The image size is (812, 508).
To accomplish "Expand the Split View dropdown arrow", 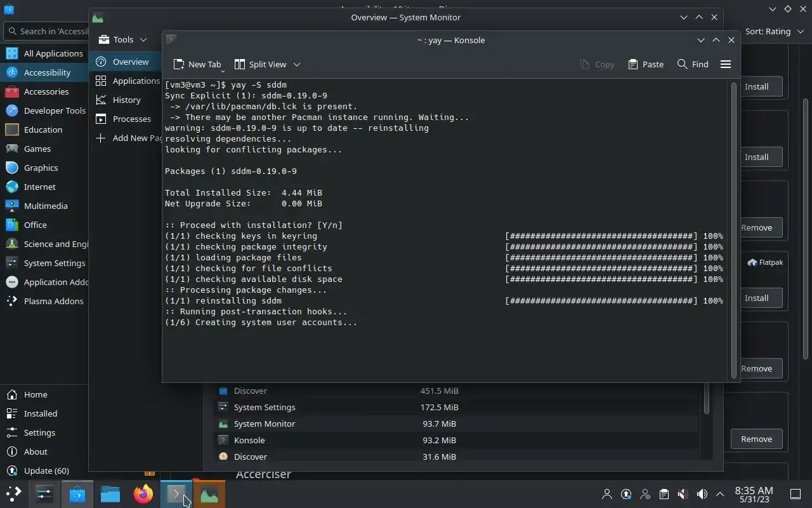I will point(297,64).
